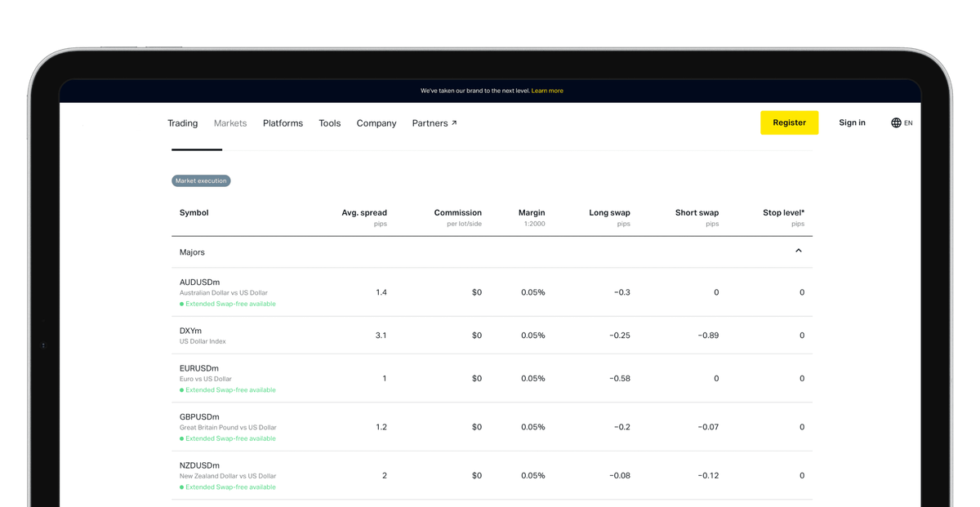This screenshot has width=980, height=507.
Task: Click the 1.2 spread value for GBPUSDm
Action: 381,427
